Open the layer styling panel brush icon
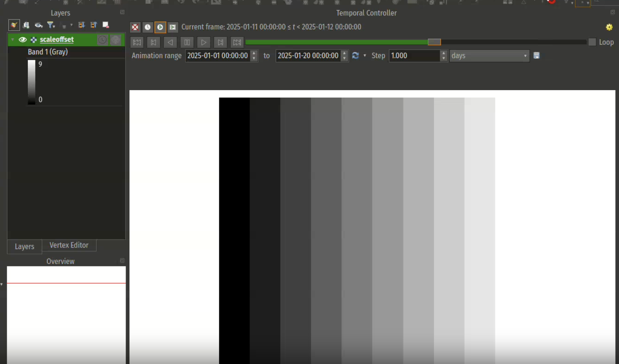 tap(14, 25)
